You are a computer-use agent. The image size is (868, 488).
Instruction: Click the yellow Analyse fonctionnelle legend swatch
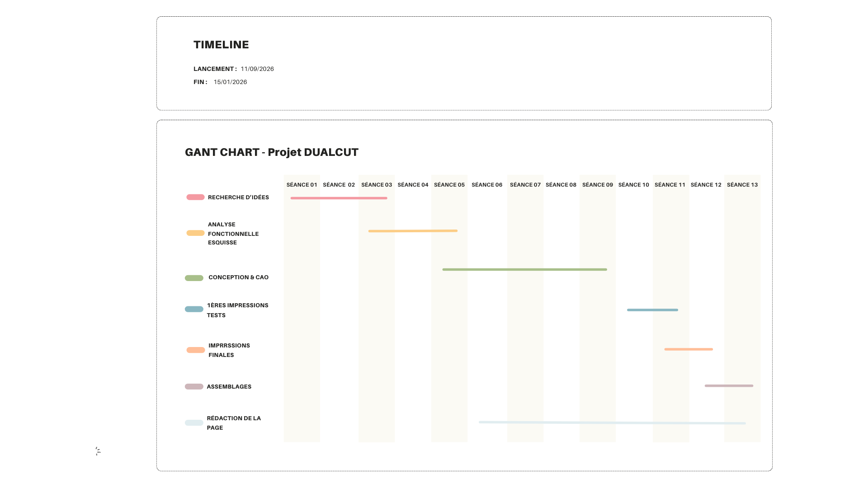click(x=195, y=233)
